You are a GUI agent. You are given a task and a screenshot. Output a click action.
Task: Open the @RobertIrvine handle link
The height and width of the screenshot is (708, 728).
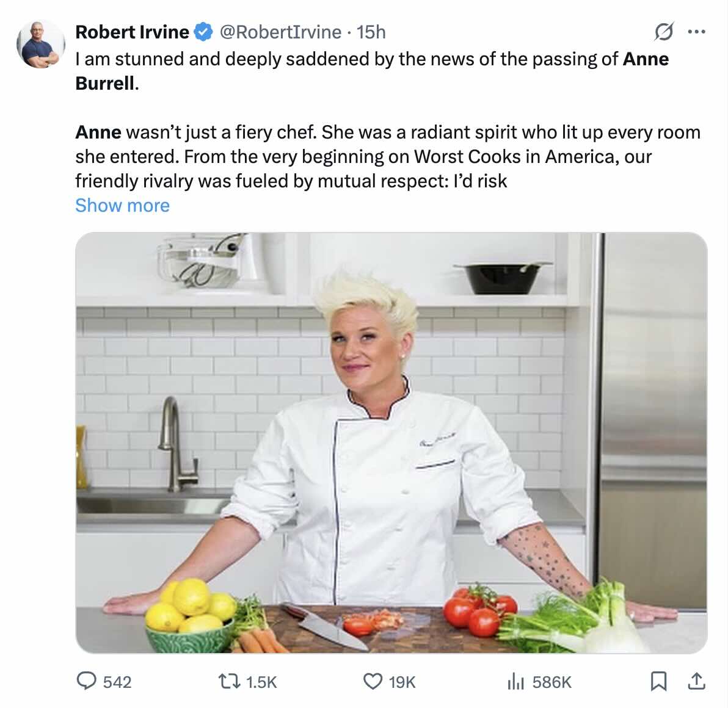pos(280,32)
